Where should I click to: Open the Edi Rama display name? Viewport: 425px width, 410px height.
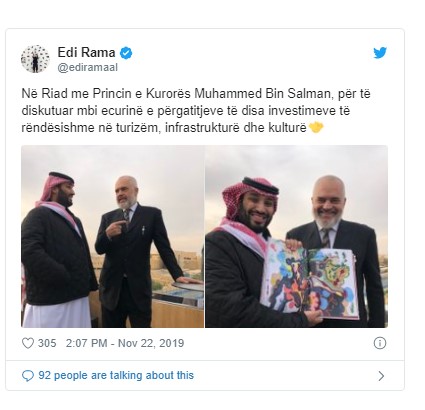click(x=86, y=52)
